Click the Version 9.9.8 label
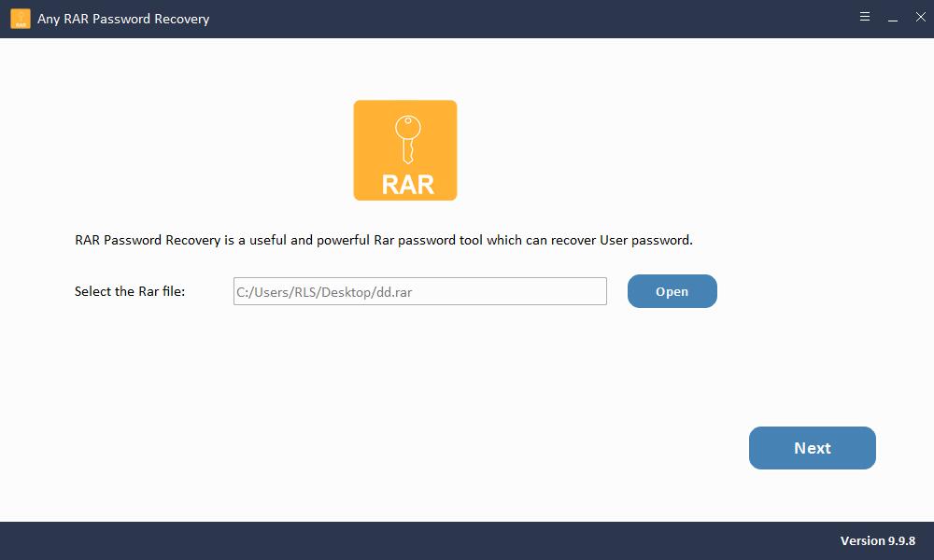Screen dimensions: 934x560 click(x=877, y=541)
